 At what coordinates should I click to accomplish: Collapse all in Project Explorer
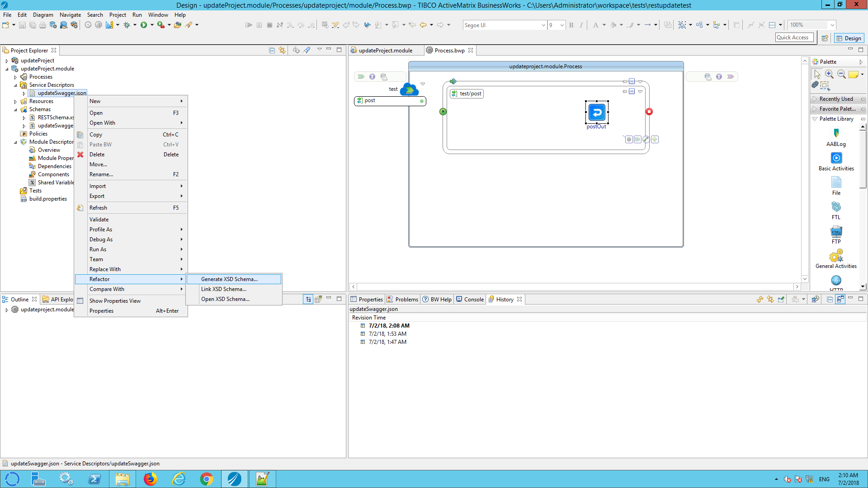[x=272, y=50]
